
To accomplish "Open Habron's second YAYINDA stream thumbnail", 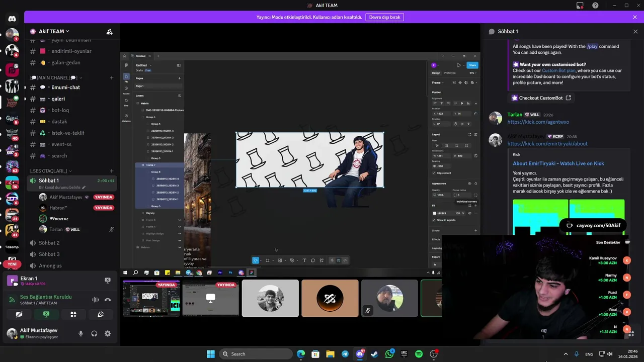I will [x=210, y=298].
